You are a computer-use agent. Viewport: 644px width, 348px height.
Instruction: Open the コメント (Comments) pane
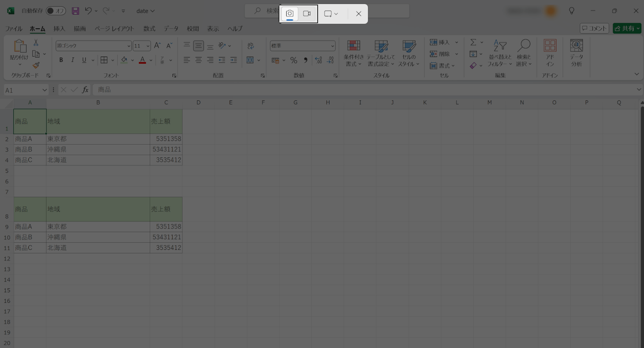(x=595, y=28)
